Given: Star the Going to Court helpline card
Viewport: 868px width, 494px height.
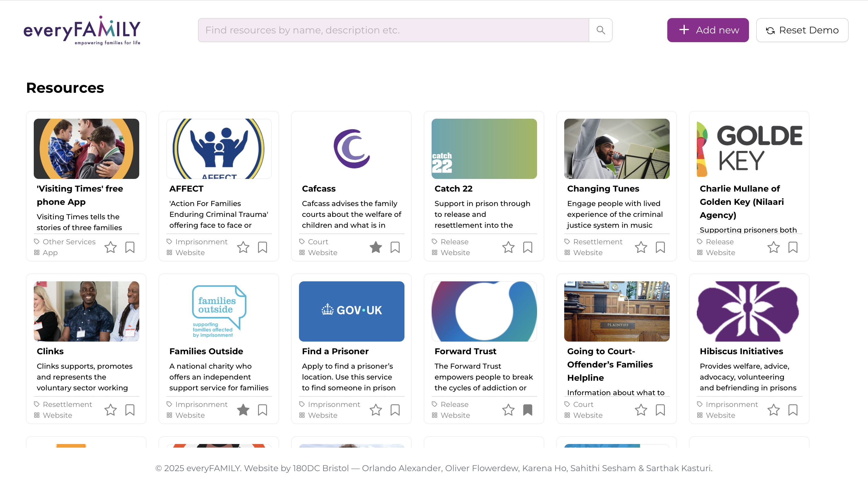Looking at the screenshot, I should (x=640, y=410).
